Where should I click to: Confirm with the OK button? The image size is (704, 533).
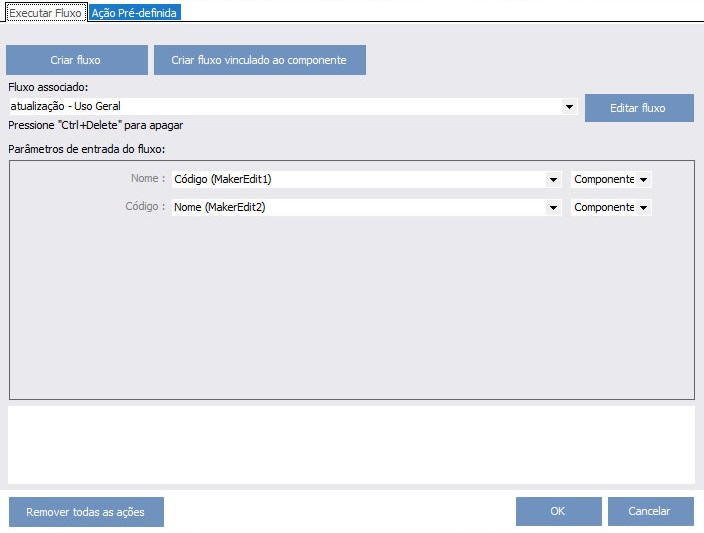(x=558, y=511)
